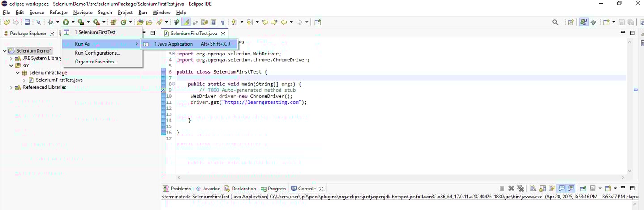The height and width of the screenshot is (210, 644).
Task: Close the Console tab
Action: click(321, 189)
